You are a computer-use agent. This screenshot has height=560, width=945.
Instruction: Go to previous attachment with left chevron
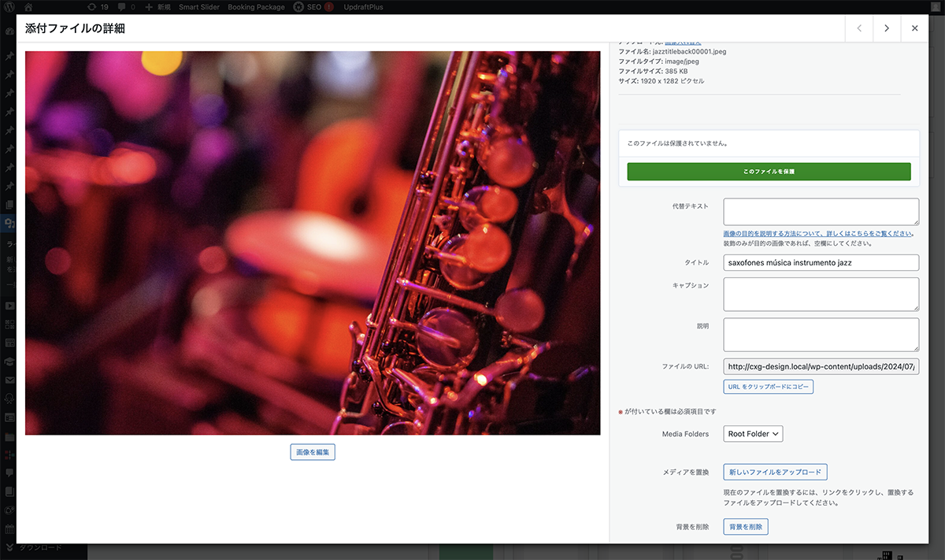(859, 28)
